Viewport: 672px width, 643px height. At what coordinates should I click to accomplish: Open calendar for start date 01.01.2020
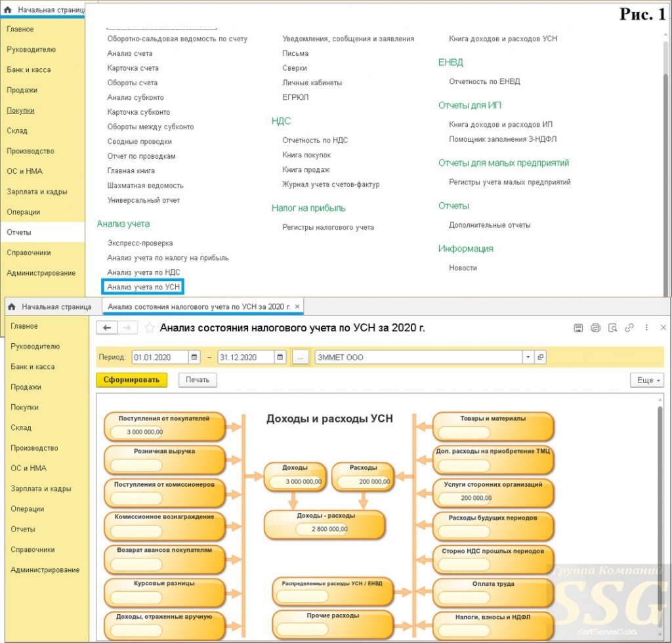194,357
